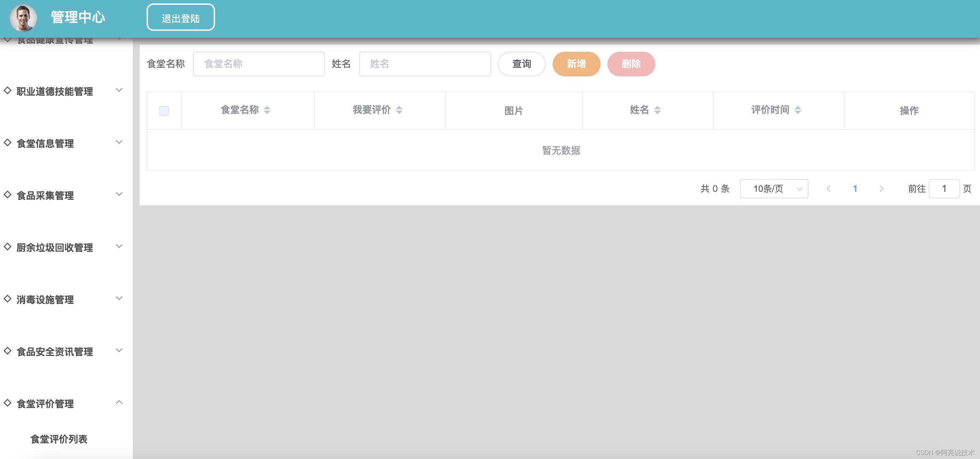Click the 姓名 column sort arrows
This screenshot has width=980, height=459.
click(x=657, y=110)
